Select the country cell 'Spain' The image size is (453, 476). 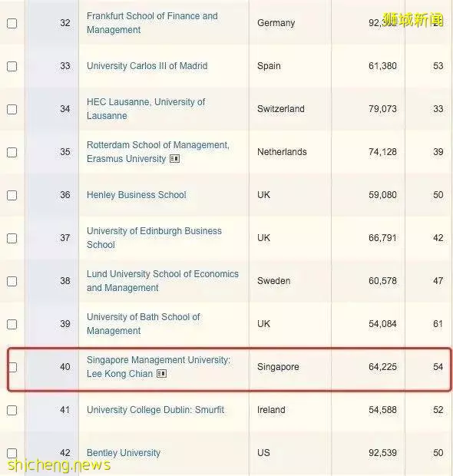tap(269, 66)
